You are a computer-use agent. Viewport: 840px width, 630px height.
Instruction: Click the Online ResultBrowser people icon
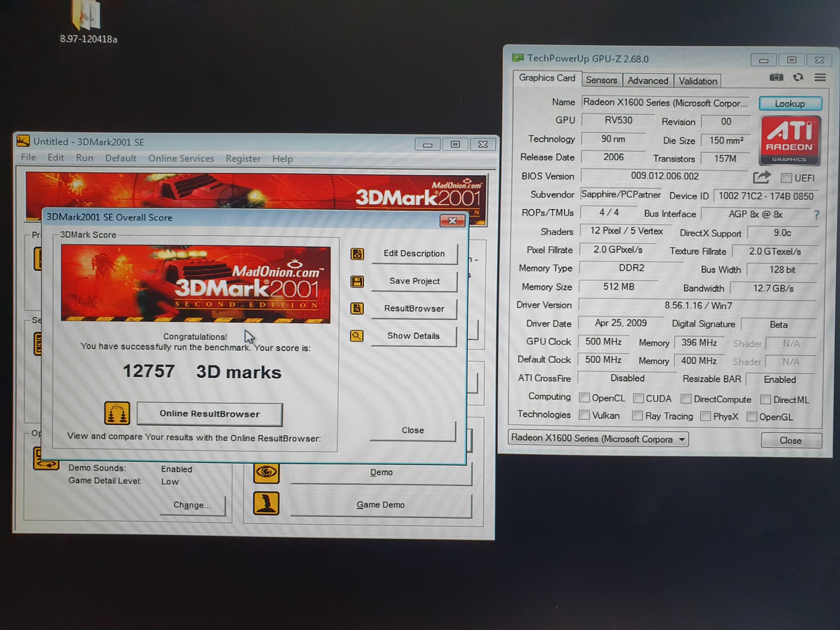pyautogui.click(x=117, y=413)
